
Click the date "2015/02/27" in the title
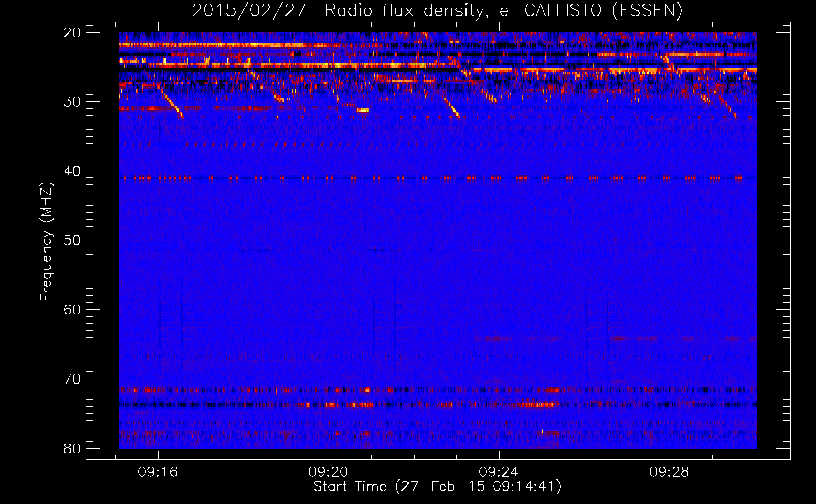(x=249, y=11)
